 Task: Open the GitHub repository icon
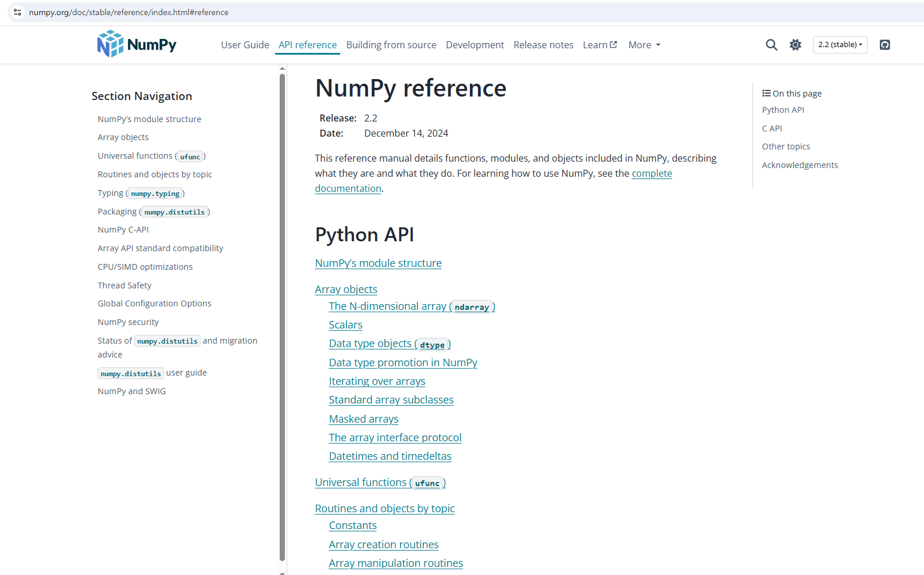tap(884, 45)
